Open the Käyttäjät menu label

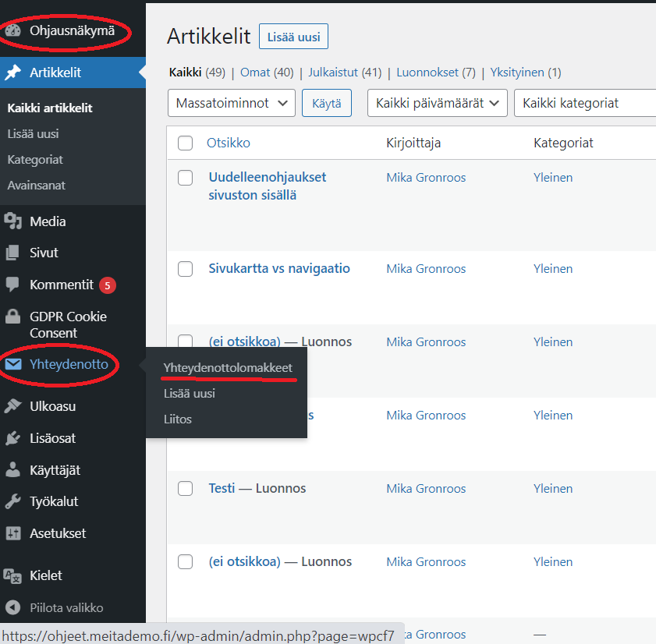pyautogui.click(x=55, y=470)
